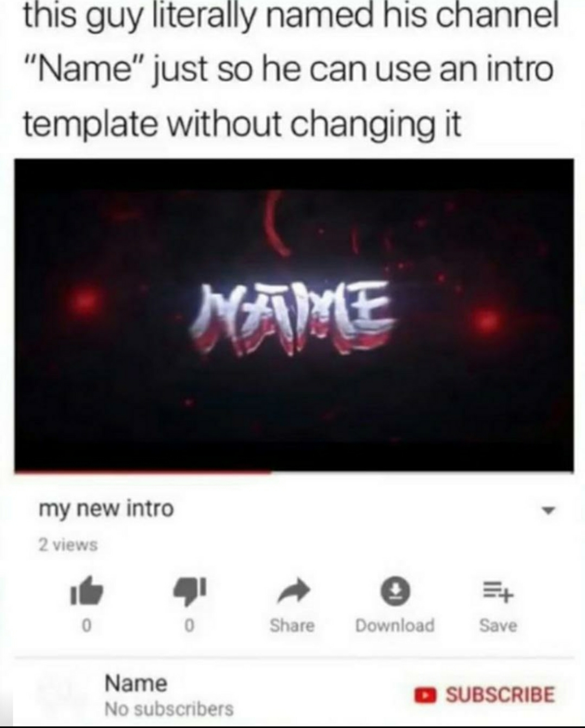Click the channel avatar beside Name

click(x=61, y=694)
